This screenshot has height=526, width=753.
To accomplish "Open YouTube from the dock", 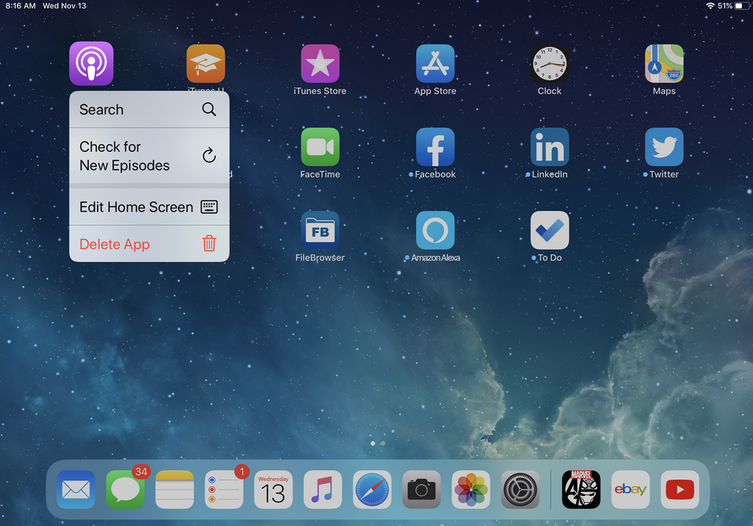I will click(680, 489).
